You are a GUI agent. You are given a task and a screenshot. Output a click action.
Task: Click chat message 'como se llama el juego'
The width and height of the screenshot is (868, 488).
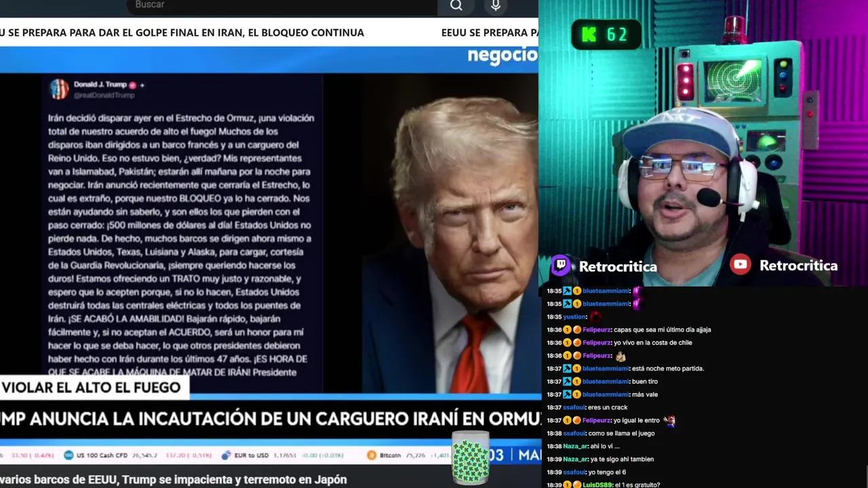(x=620, y=433)
